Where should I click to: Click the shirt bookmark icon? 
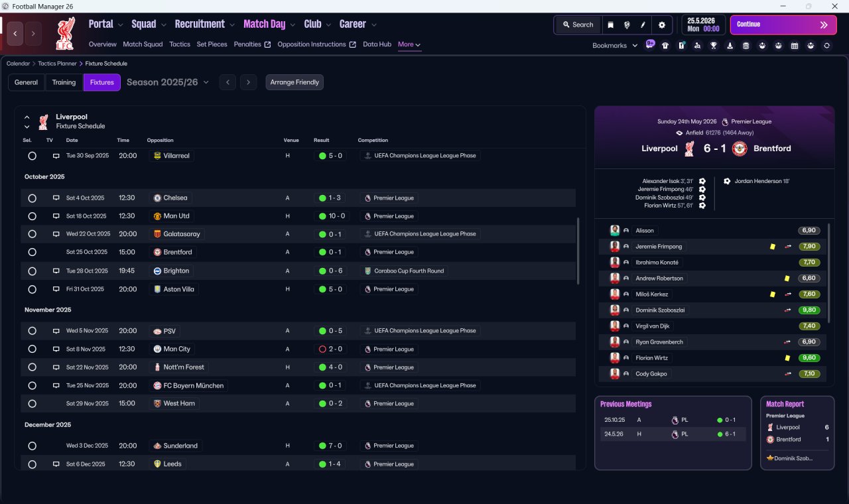665,46
